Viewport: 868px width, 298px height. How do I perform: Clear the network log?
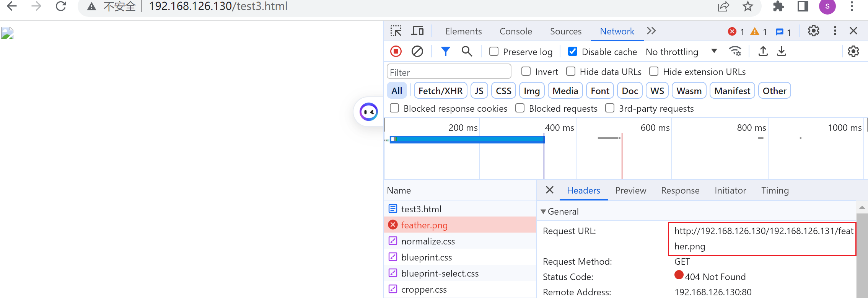coord(417,51)
